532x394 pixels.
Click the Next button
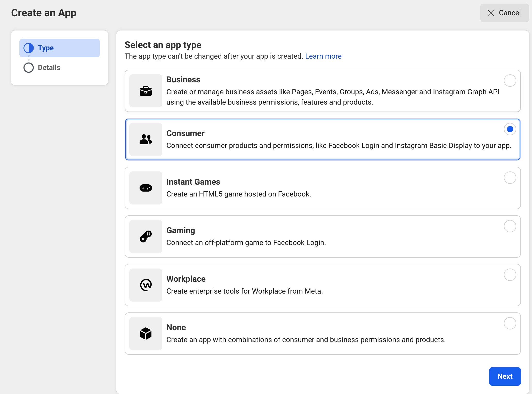(505, 376)
